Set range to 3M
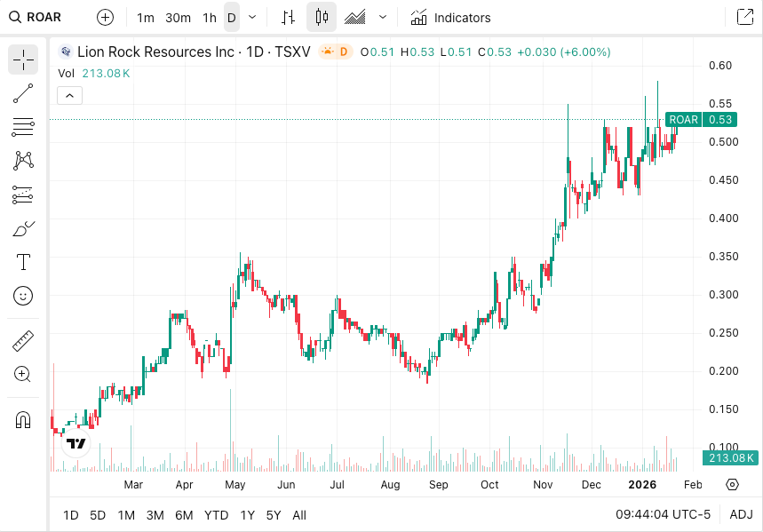763x532 pixels. (155, 515)
